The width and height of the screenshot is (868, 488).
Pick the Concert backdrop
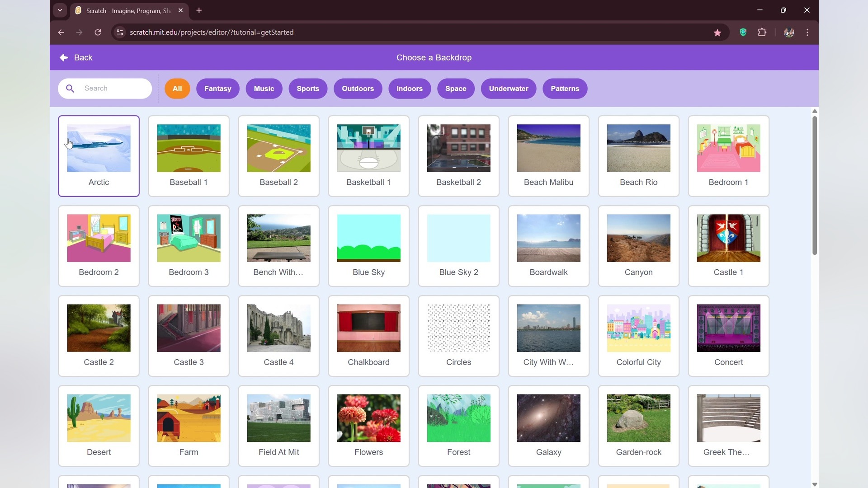tap(728, 336)
